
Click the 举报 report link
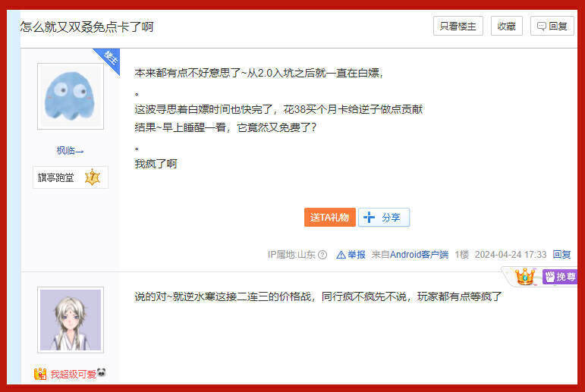pos(357,255)
